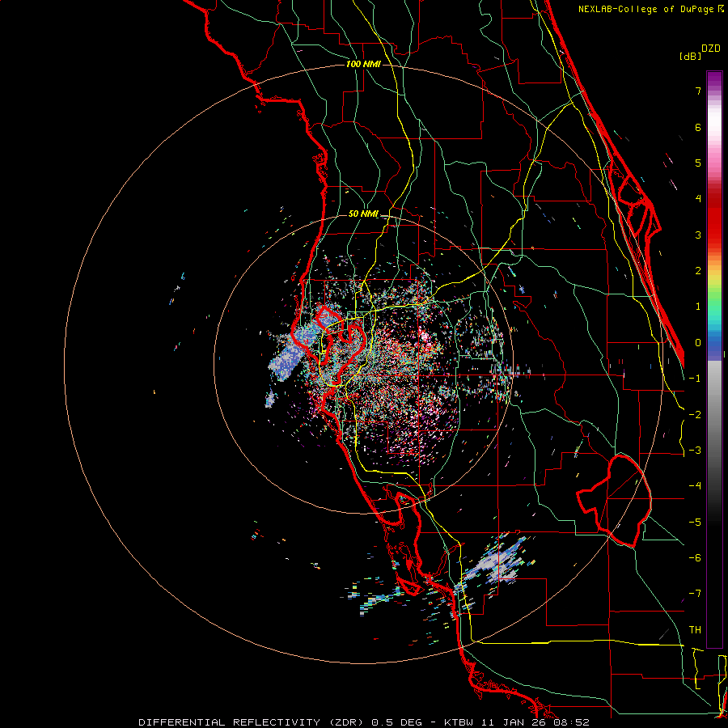Click the NEXLAB-College of DuPage credit text
The image size is (728, 728).
(x=650, y=9)
